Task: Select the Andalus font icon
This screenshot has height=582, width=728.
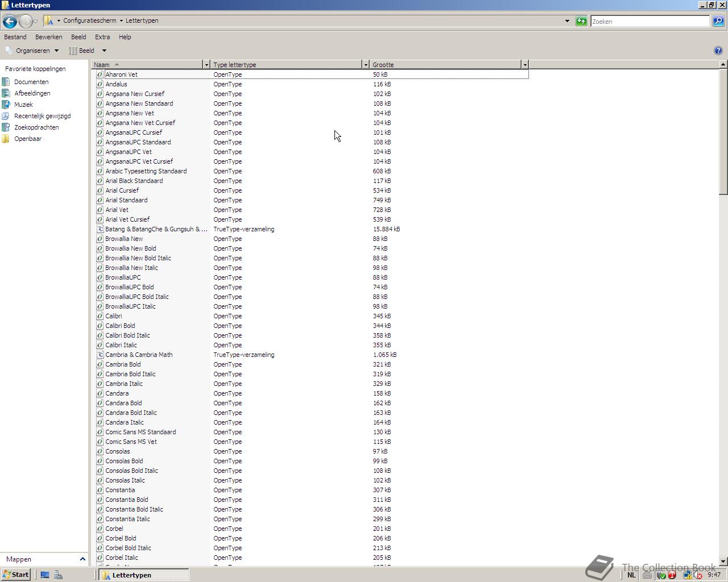Action: 100,84
